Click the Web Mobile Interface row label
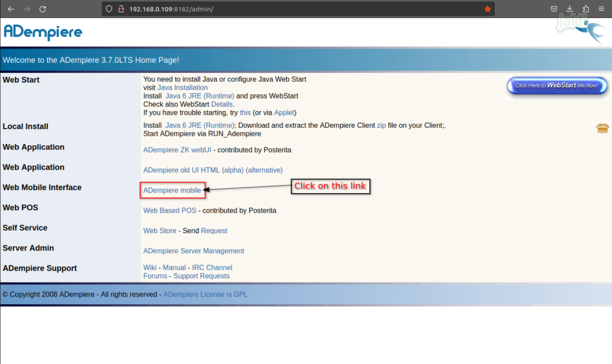612x364 pixels. (42, 188)
